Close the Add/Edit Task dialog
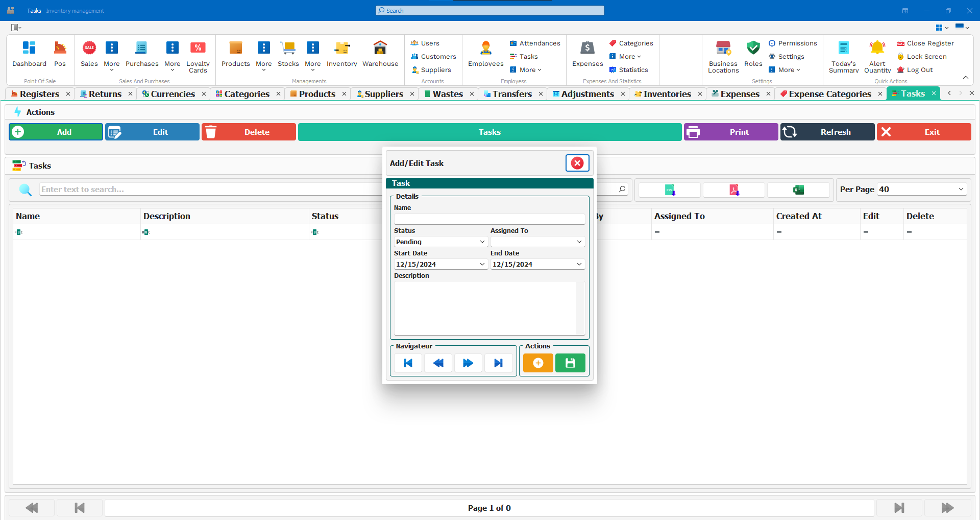 pyautogui.click(x=577, y=163)
